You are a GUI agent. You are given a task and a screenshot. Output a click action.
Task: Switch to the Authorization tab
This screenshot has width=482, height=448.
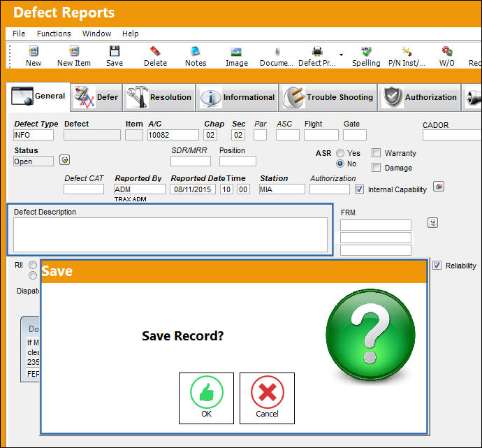(419, 97)
